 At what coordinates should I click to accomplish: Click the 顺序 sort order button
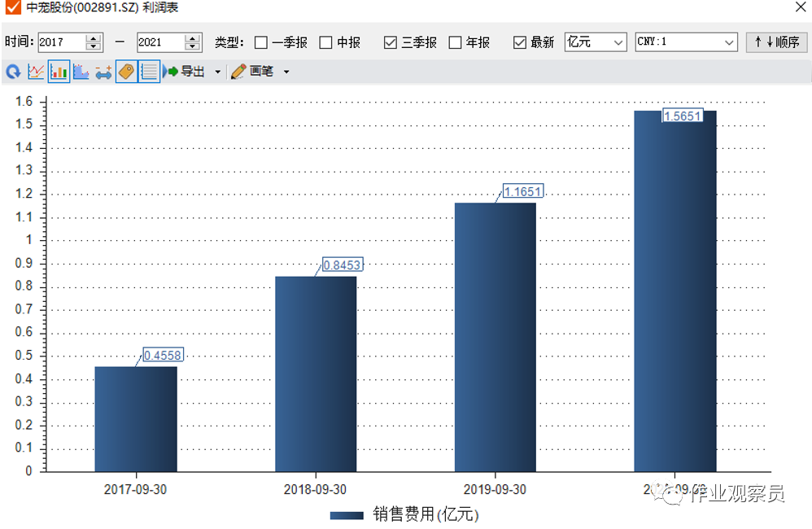(x=776, y=42)
